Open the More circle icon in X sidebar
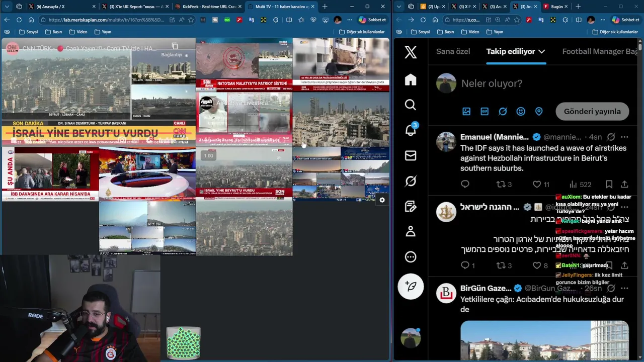644x362 pixels. pyautogui.click(x=411, y=257)
